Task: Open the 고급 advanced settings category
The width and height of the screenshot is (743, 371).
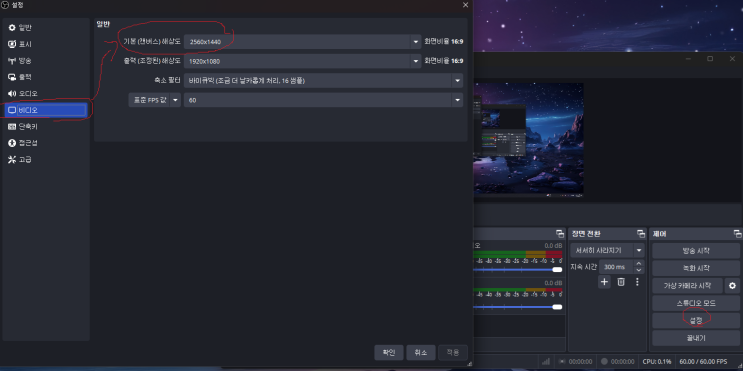Action: (45, 160)
